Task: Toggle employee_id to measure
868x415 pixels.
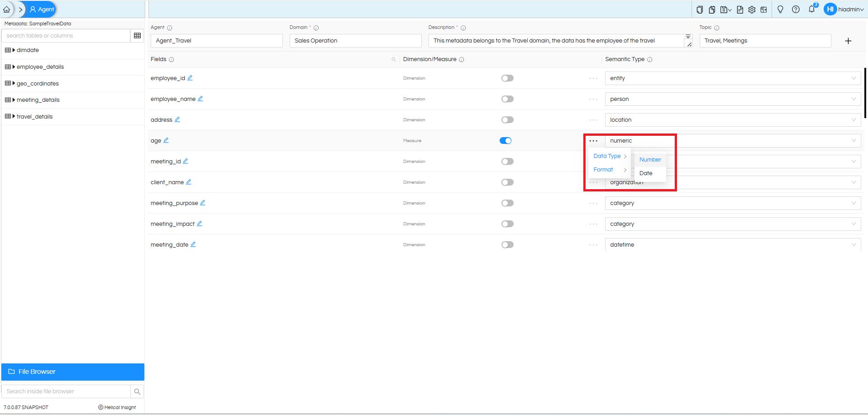Action: point(507,78)
